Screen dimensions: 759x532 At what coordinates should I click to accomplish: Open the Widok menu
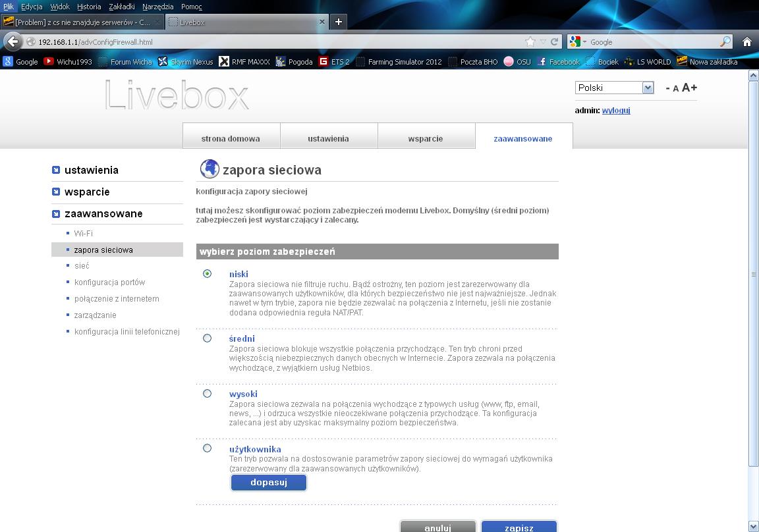(x=60, y=7)
